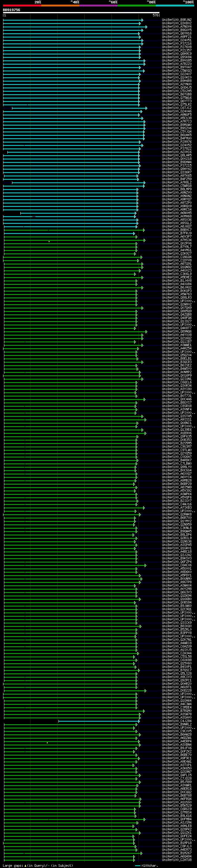This screenshot has width=197, height=868.
Task: Select hit UniRef100_B8LMP9
Action: [177, 189]
